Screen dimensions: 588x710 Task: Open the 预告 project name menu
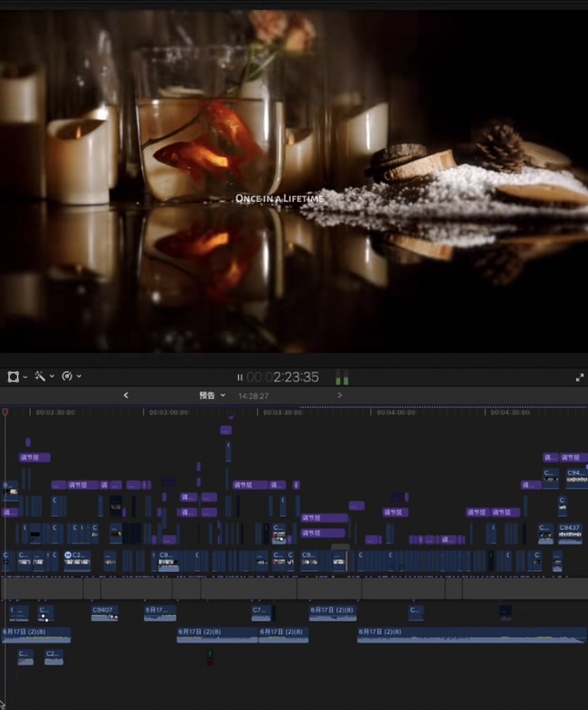pyautogui.click(x=212, y=395)
